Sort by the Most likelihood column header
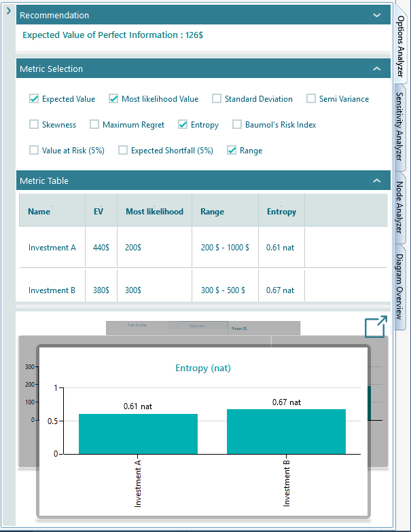 [154, 211]
